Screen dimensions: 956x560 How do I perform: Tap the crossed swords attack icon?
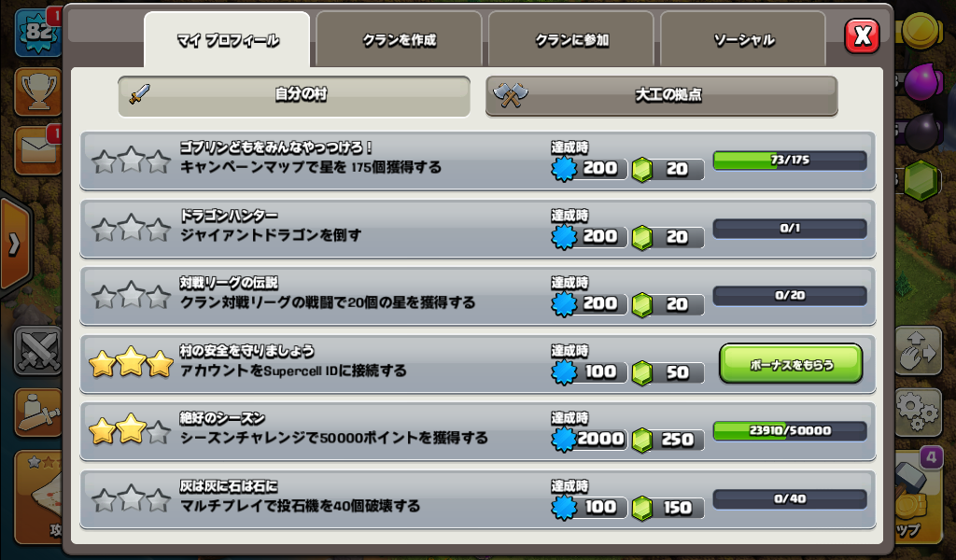37,352
